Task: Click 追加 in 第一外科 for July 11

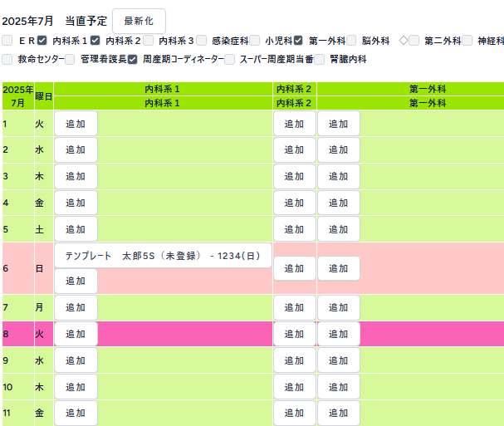Action: coord(338,413)
